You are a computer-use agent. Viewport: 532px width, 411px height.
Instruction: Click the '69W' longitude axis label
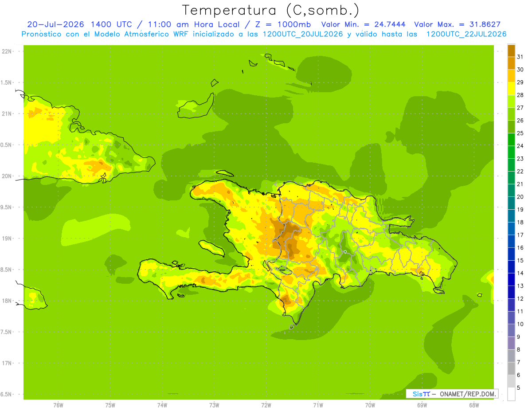(x=422, y=405)
